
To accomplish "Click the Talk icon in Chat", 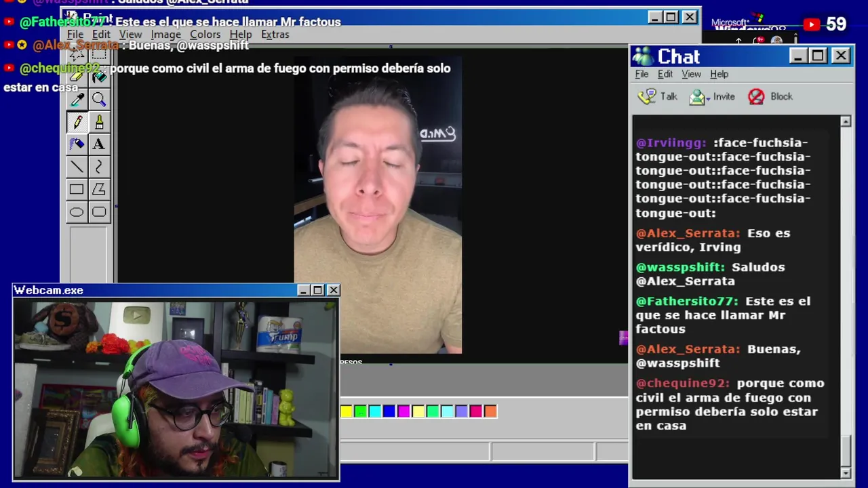I will pyautogui.click(x=647, y=96).
